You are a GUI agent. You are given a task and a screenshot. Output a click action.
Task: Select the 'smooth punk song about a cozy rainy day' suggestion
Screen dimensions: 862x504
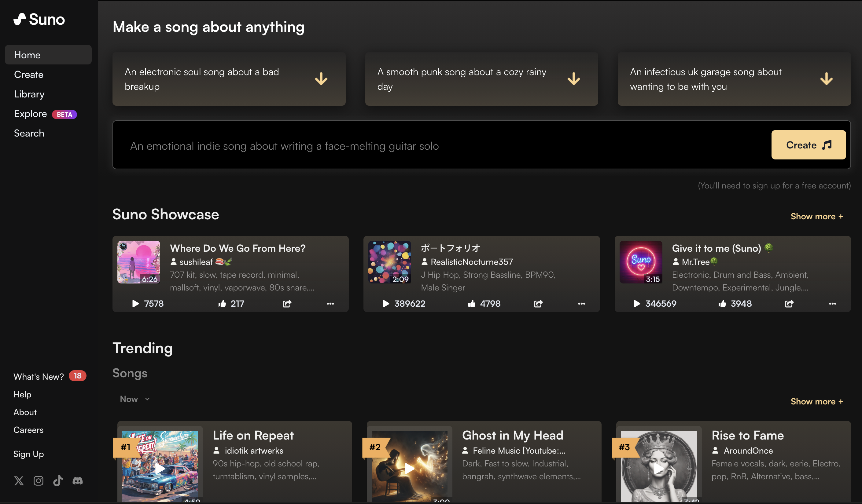click(481, 79)
